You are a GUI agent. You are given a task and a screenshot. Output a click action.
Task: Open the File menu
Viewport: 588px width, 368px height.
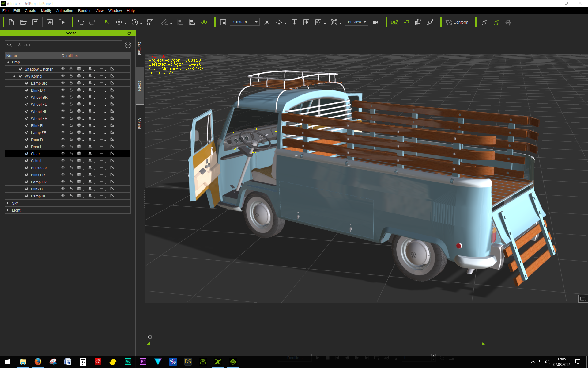6,11
